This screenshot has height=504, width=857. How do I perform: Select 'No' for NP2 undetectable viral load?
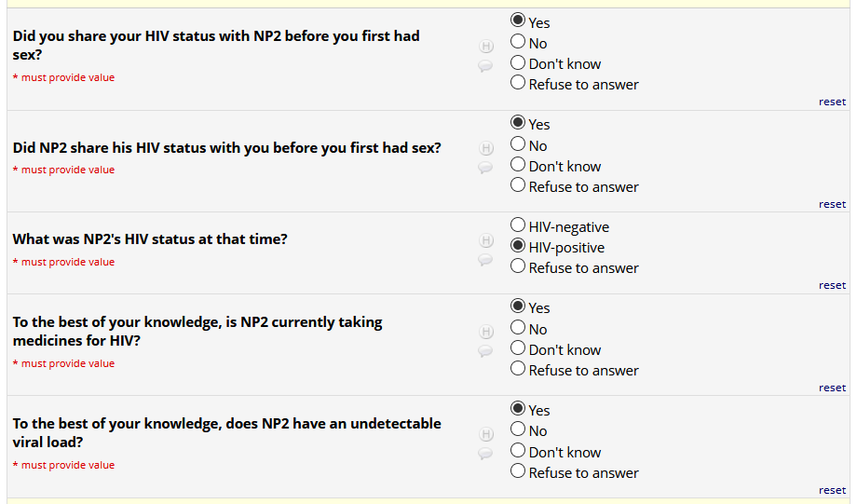click(519, 430)
